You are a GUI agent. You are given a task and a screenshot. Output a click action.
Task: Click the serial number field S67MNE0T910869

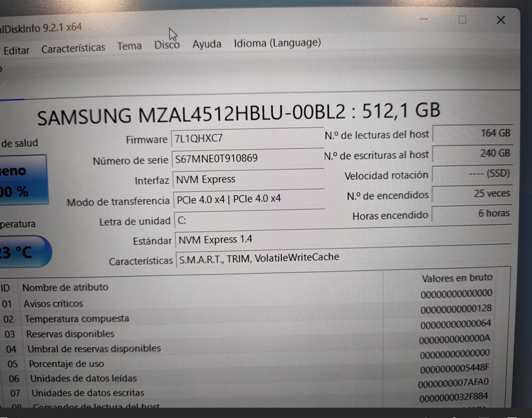[248, 158]
